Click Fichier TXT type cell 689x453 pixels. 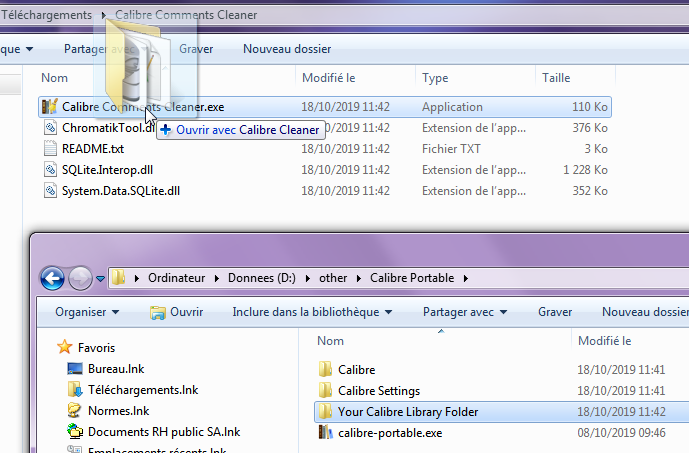451,149
